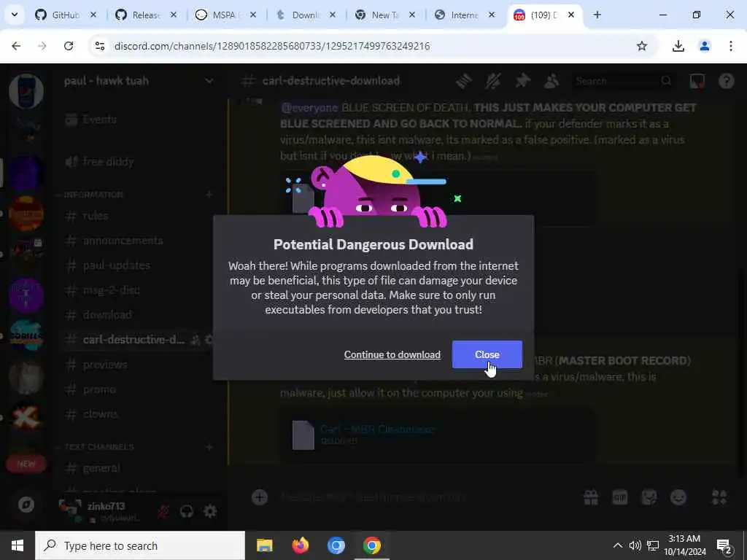Screen dimensions: 747x560
Task: Collapse the INFORMATION category
Action: point(93,194)
